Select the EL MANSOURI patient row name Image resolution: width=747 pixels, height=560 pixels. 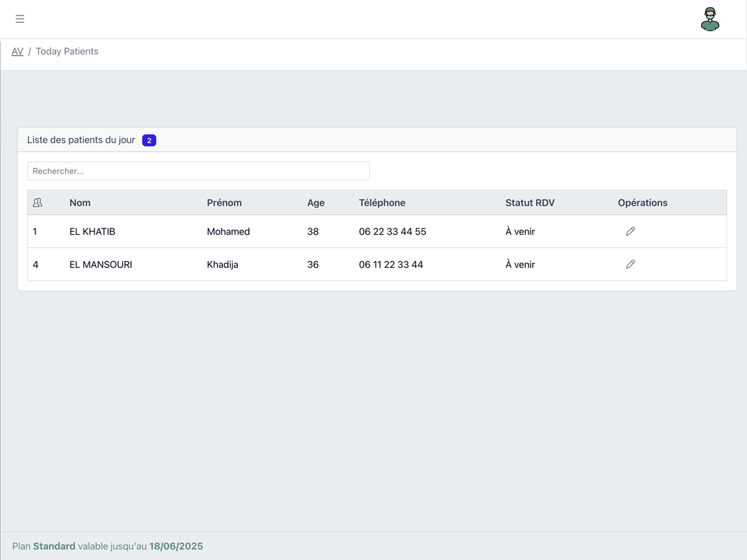(100, 265)
